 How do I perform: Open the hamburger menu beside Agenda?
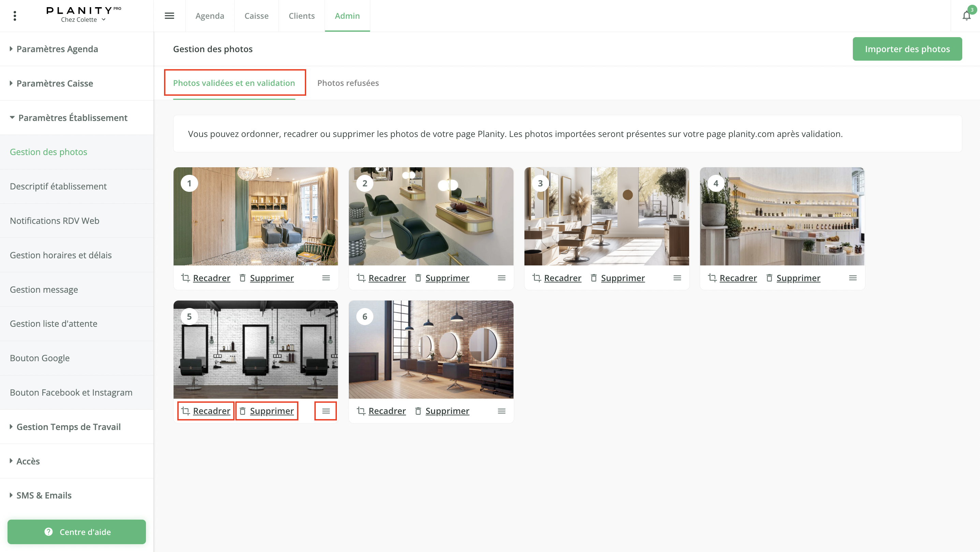pos(169,16)
